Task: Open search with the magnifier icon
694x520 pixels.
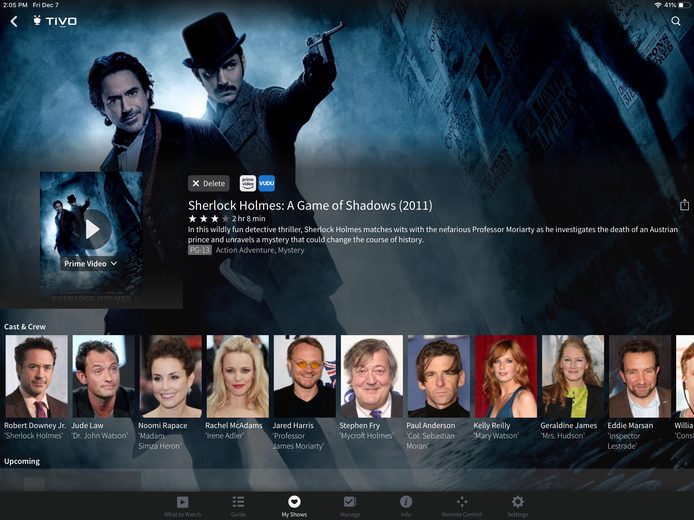Action: [675, 21]
